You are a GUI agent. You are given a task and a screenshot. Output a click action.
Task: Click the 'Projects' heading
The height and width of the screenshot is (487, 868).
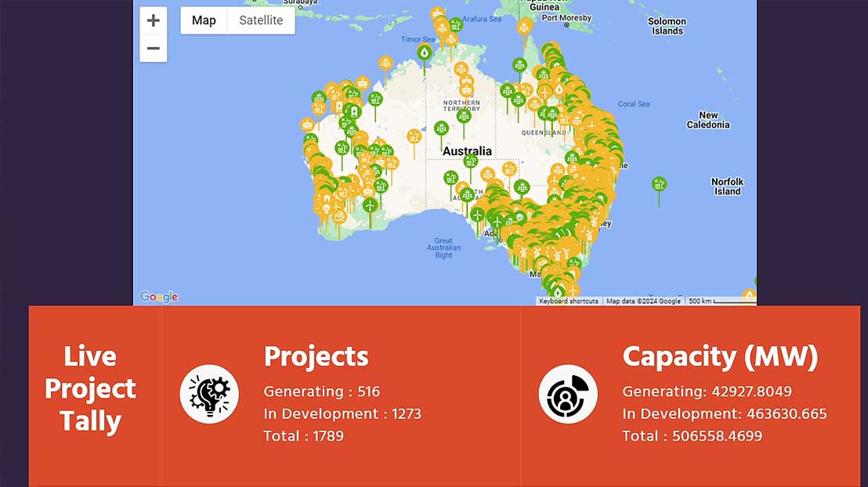[316, 356]
